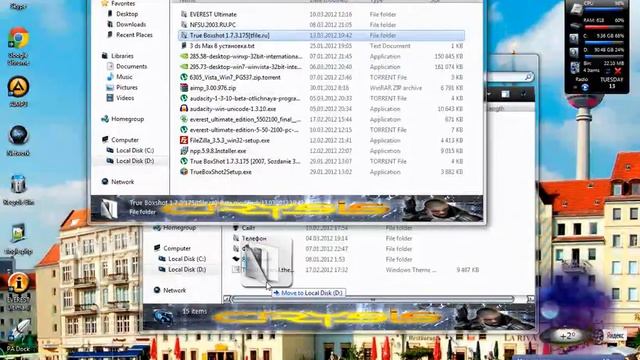This screenshot has width=640, height=360.
Task: Click the horizontal scrollbar in back window
Action: [373, 300]
